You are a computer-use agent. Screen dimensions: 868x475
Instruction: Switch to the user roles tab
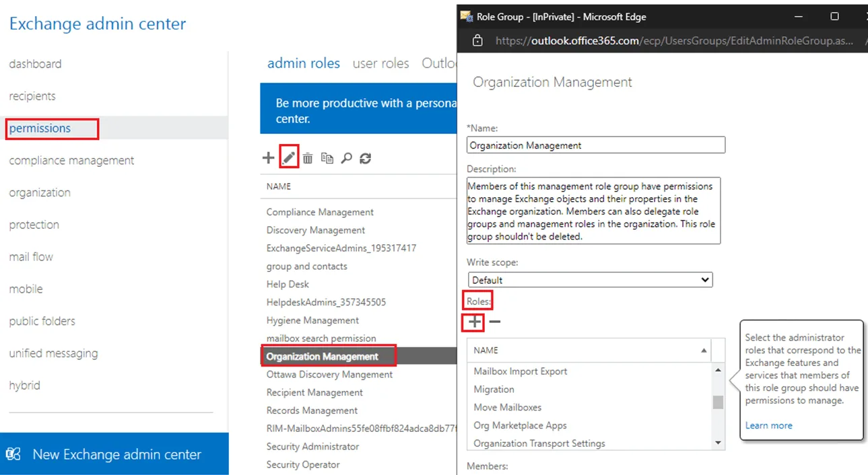[380, 63]
